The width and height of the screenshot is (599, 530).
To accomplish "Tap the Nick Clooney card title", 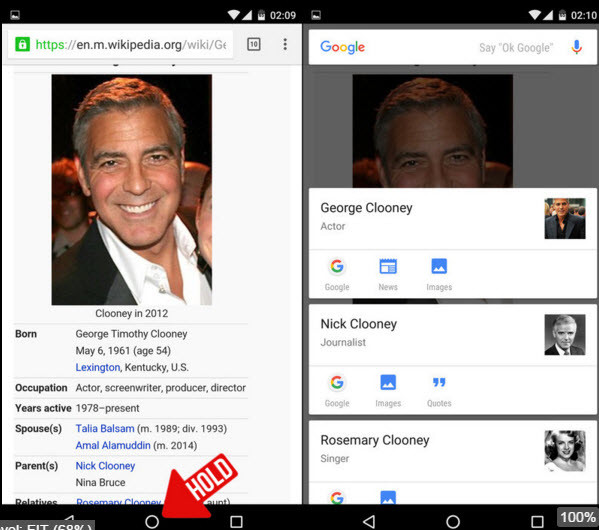I will pyautogui.click(x=359, y=324).
